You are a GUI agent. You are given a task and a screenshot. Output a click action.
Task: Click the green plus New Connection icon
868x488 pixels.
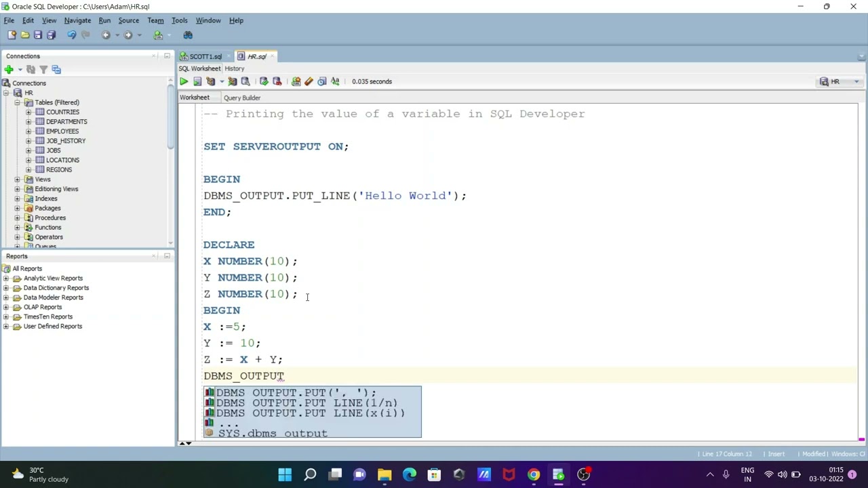coord(9,69)
